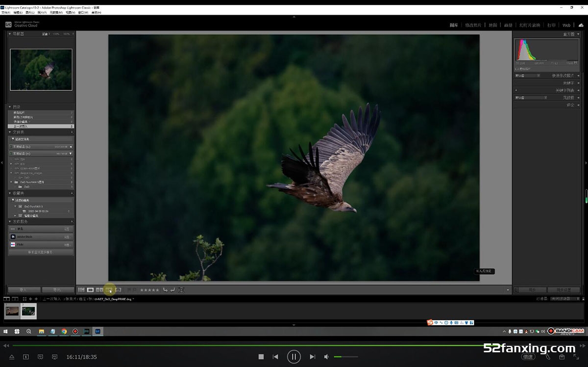Select the first filmstrip thumbnail
The height and width of the screenshot is (367, 588).
tap(12, 311)
